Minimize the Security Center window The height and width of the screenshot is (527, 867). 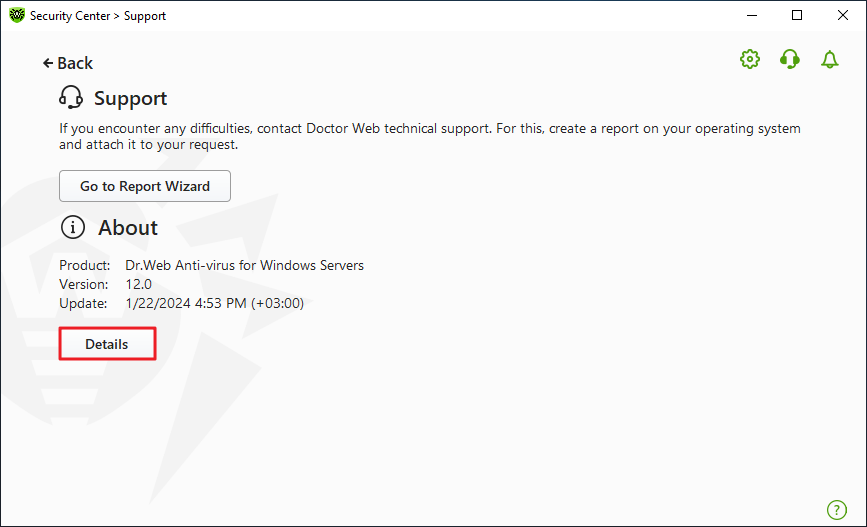751,15
